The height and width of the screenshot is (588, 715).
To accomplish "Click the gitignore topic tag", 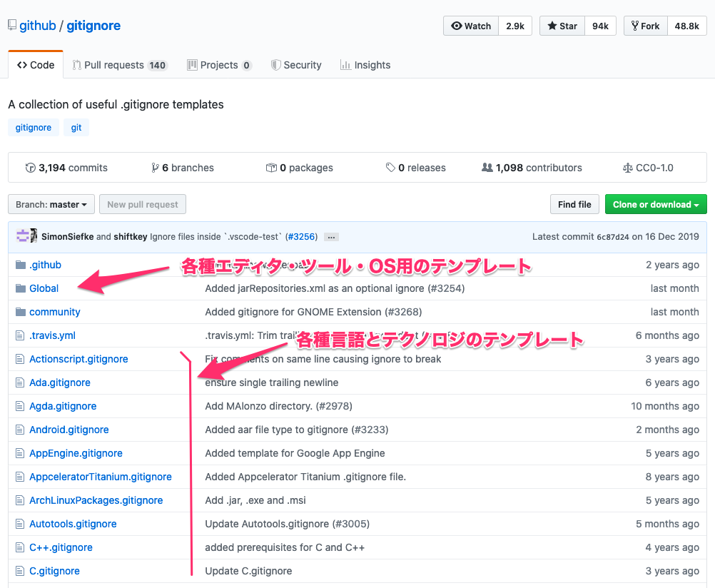I will point(34,127).
